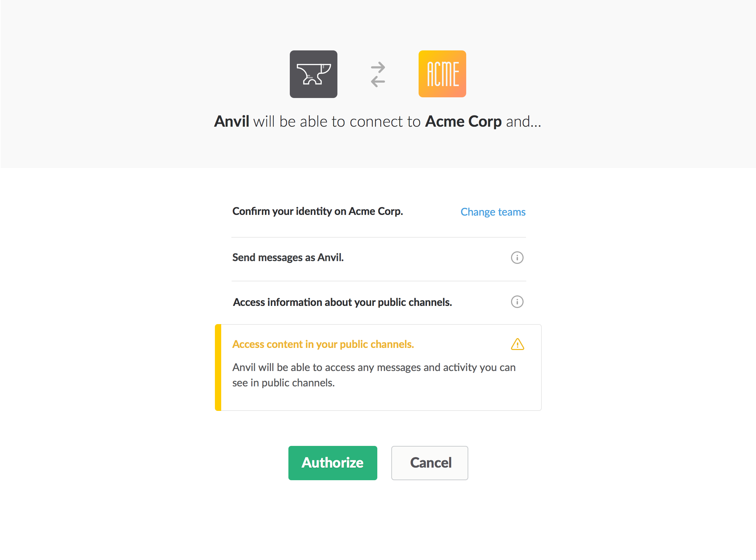Click the Authorize button to confirm
The image size is (756, 560).
point(332,462)
